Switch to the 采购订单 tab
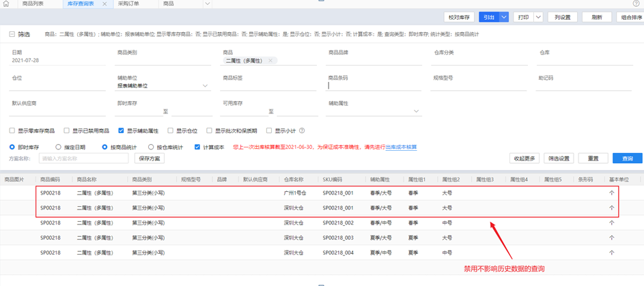 (128, 4)
